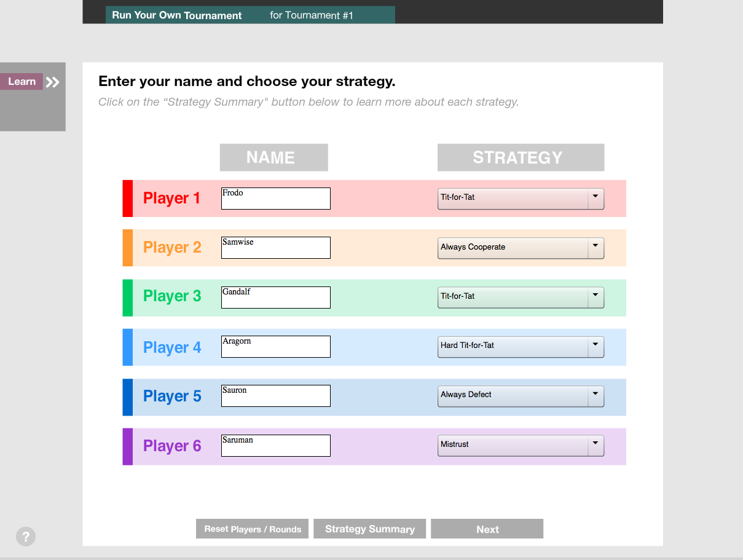743x560 pixels.
Task: Click the Player 6 purple label
Action: [172, 446]
